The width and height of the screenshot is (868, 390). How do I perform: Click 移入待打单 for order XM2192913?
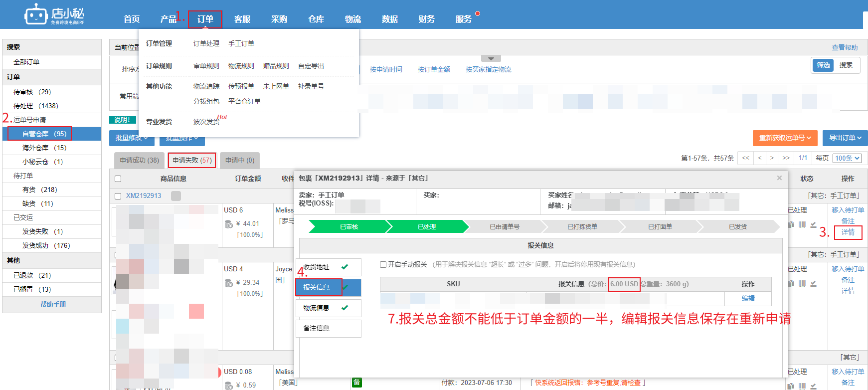coord(848,210)
